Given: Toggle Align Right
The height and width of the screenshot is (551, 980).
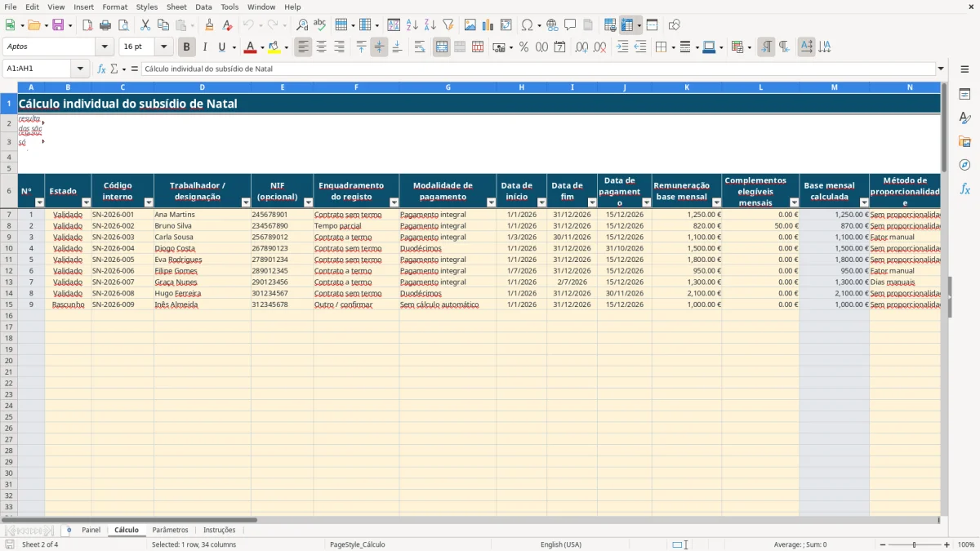Looking at the screenshot, I should [339, 47].
